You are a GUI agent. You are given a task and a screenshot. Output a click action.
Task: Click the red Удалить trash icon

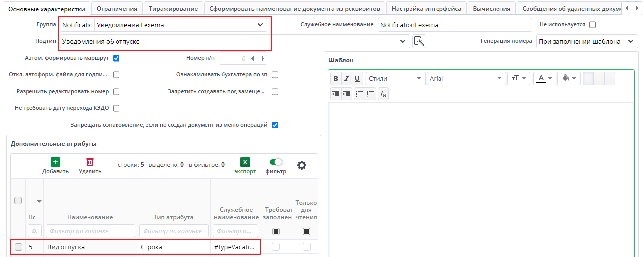[x=90, y=162]
